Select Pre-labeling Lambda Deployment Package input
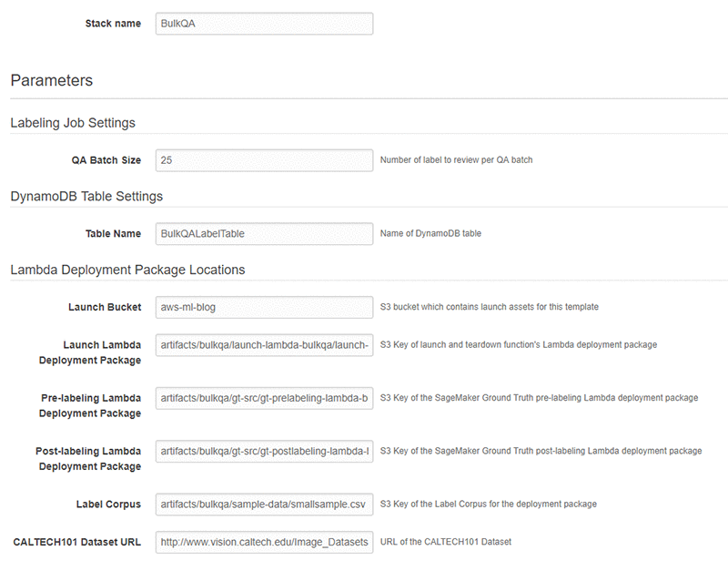The image size is (728, 571). (264, 398)
